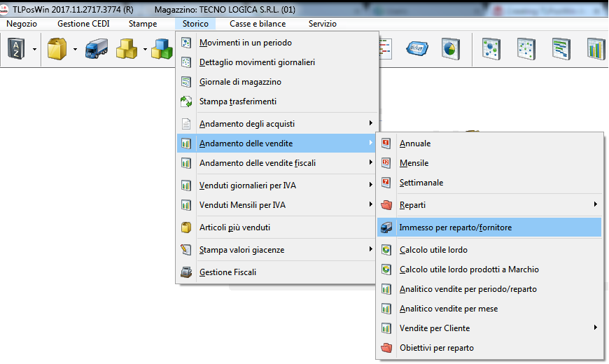The width and height of the screenshot is (609, 364).
Task: Click the stacked yellow cubes toolbar icon
Action: pos(126,49)
